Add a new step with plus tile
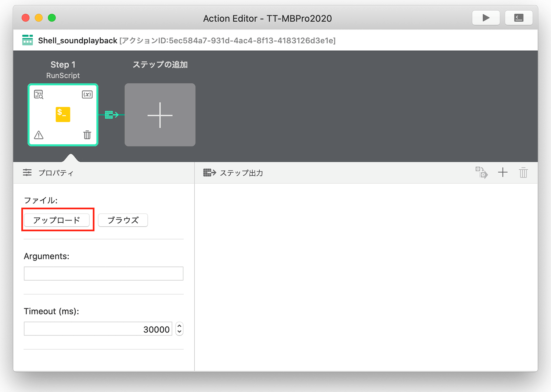551x392 pixels. 160,115
